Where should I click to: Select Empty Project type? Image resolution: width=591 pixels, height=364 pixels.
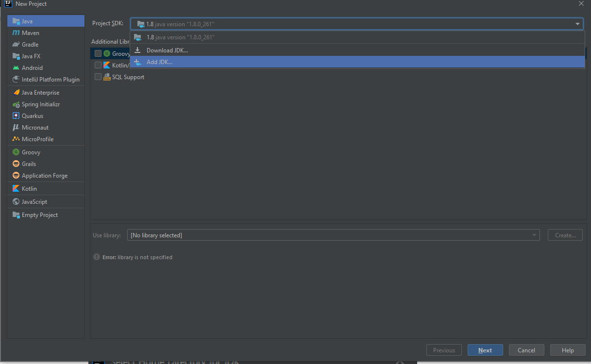tap(46, 215)
